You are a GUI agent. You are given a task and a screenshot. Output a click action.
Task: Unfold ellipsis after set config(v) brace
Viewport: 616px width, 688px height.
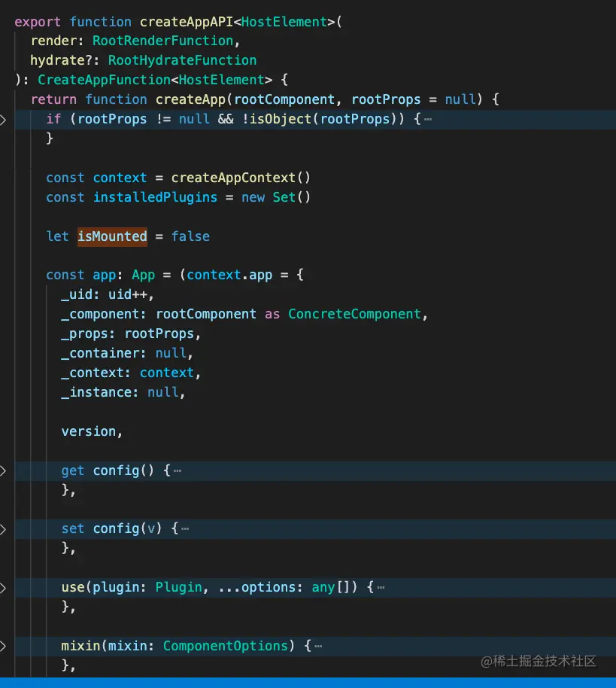click(186, 529)
